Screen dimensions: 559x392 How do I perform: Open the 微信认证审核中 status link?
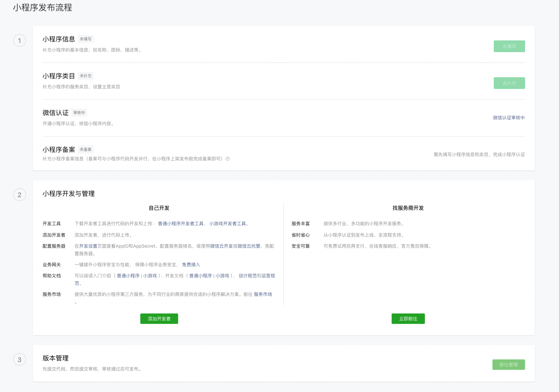(x=508, y=118)
